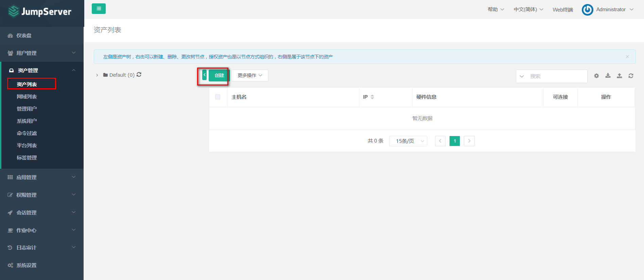644x280 pixels.
Task: Open the 帮助 dropdown
Action: click(496, 10)
